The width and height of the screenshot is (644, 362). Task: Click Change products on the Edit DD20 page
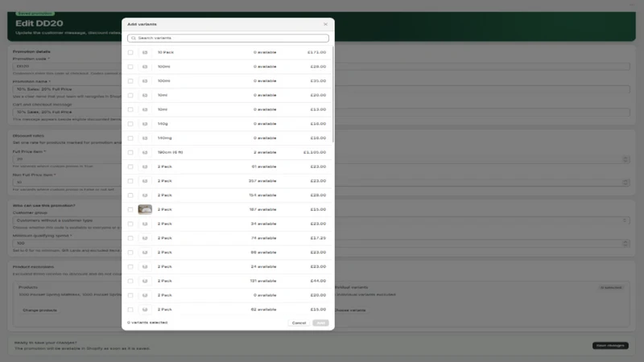pos(39,311)
